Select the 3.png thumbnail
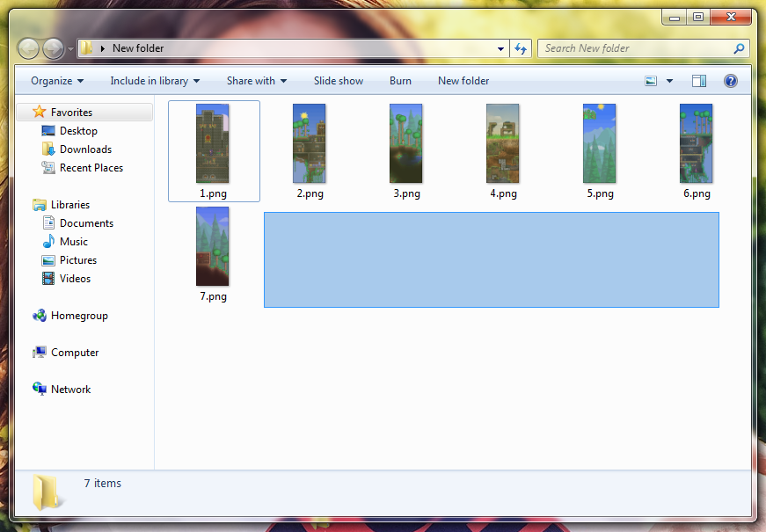Screen dimensions: 766x532 coord(406,143)
